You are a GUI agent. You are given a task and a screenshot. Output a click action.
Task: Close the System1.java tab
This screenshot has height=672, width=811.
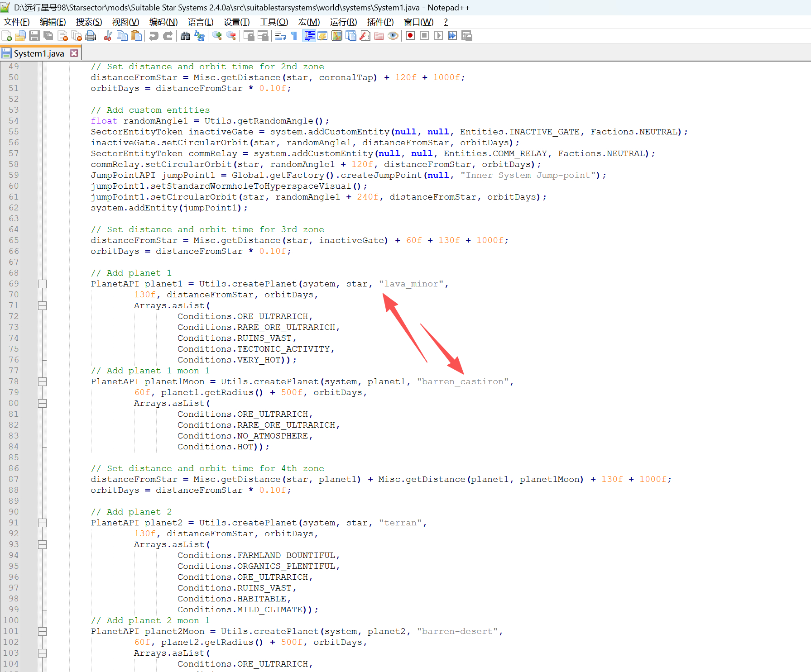[74, 53]
